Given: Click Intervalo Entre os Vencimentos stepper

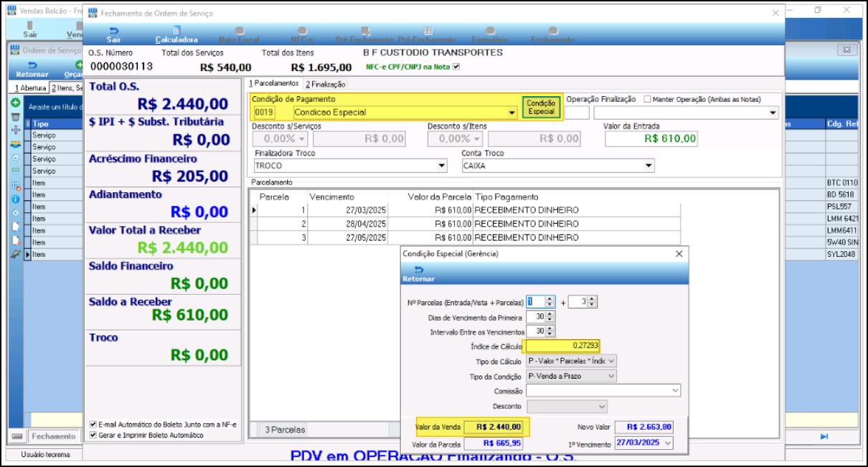Looking at the screenshot, I should pos(539,331).
